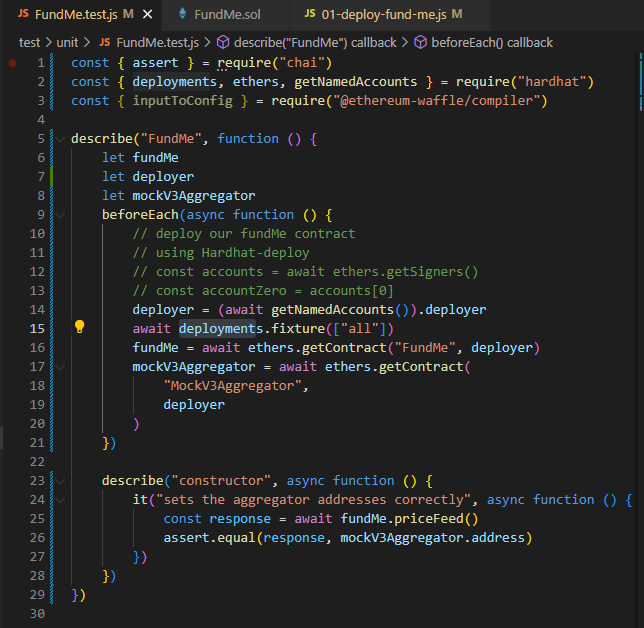This screenshot has width=644, height=628.
Task: Click 'mockV3Aggregator' declaration on line 8
Action: point(193,196)
